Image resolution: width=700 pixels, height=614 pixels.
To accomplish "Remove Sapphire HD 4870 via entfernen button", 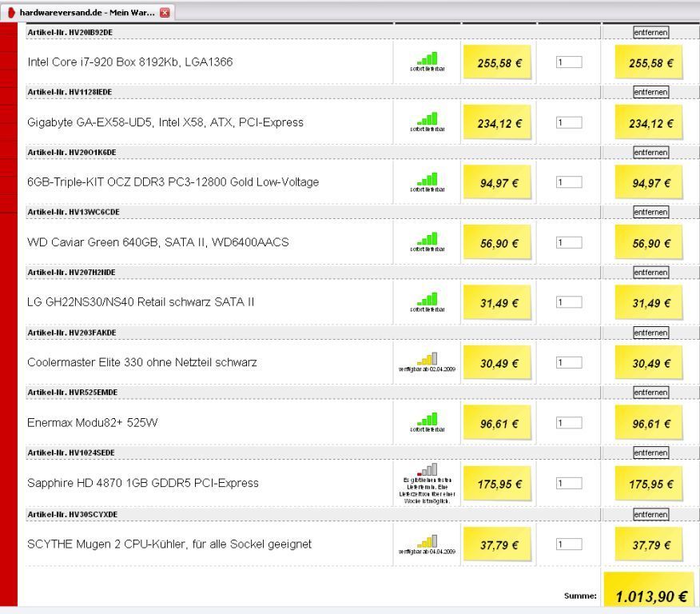I will 651,453.
